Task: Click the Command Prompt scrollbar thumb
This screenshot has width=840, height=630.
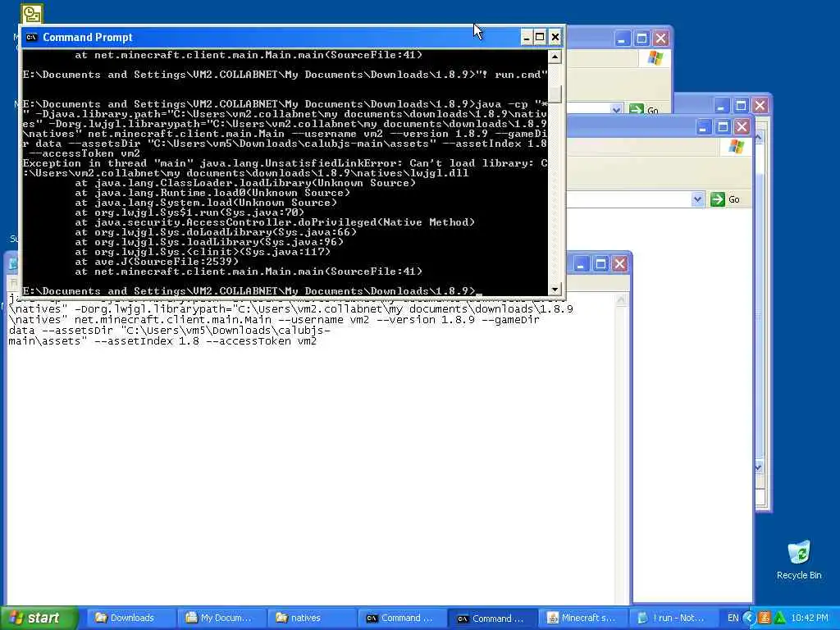Action: 555,94
